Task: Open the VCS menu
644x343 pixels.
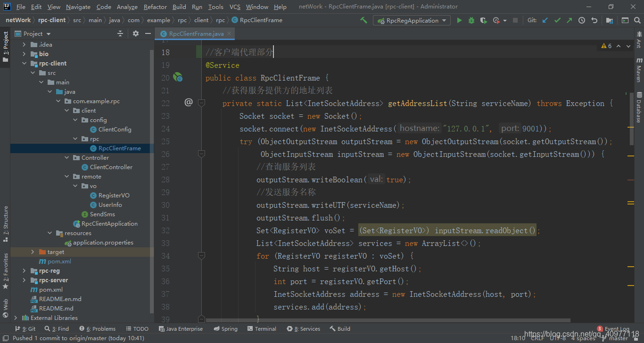Action: point(235,7)
